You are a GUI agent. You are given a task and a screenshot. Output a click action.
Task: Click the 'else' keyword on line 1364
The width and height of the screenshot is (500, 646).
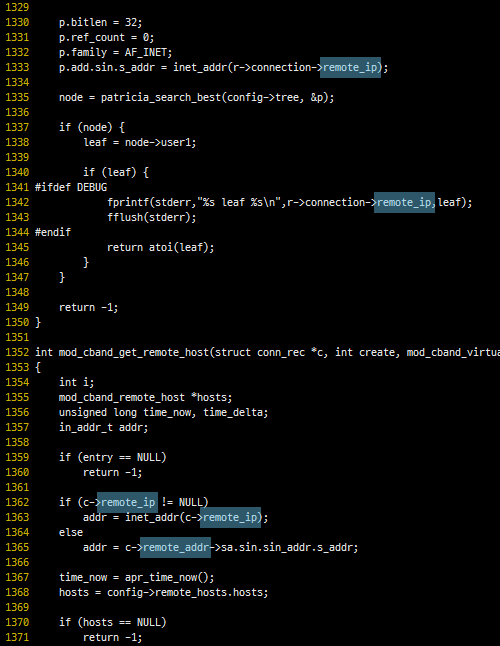pos(71,532)
